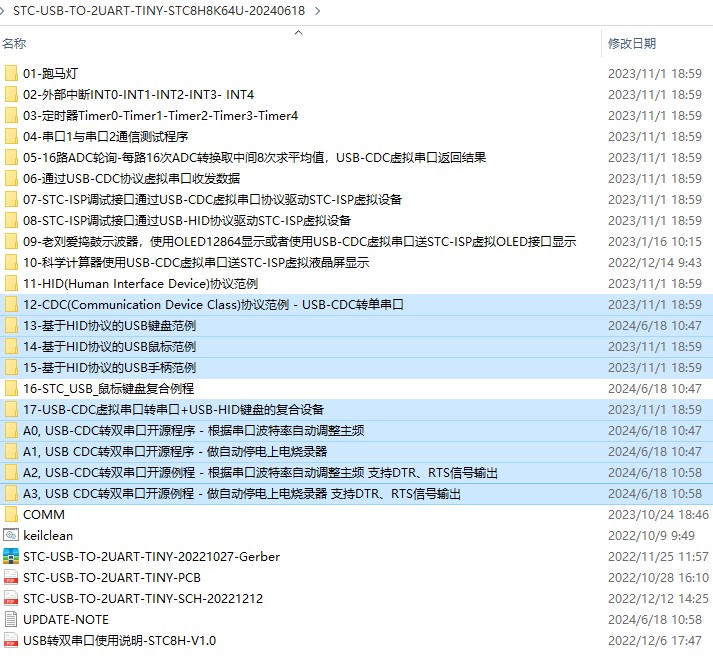Click the keilclean batch file icon
The image size is (713, 659).
pyautogui.click(x=11, y=535)
